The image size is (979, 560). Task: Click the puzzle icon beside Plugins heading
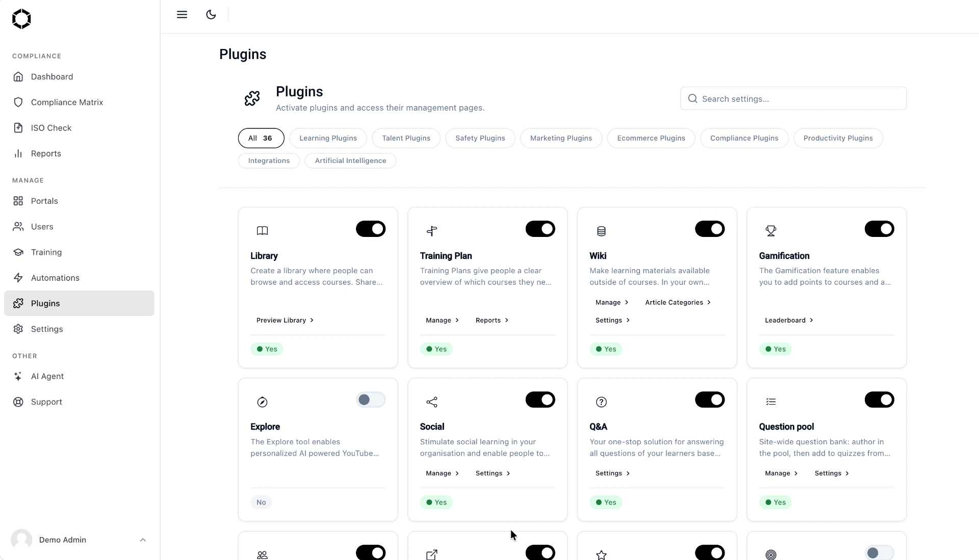(252, 98)
